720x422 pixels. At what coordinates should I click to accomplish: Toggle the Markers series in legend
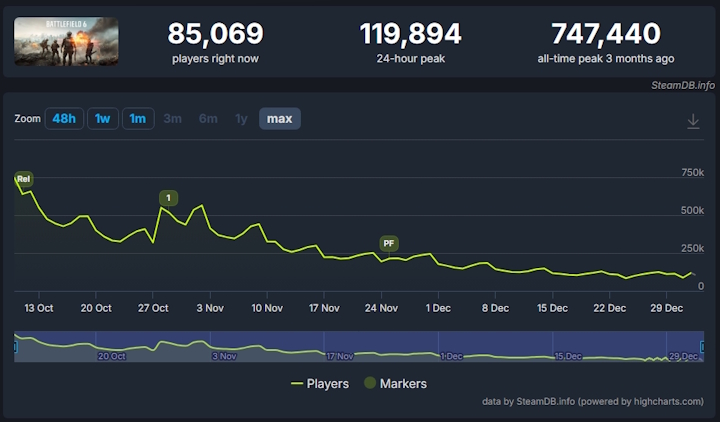coord(395,383)
